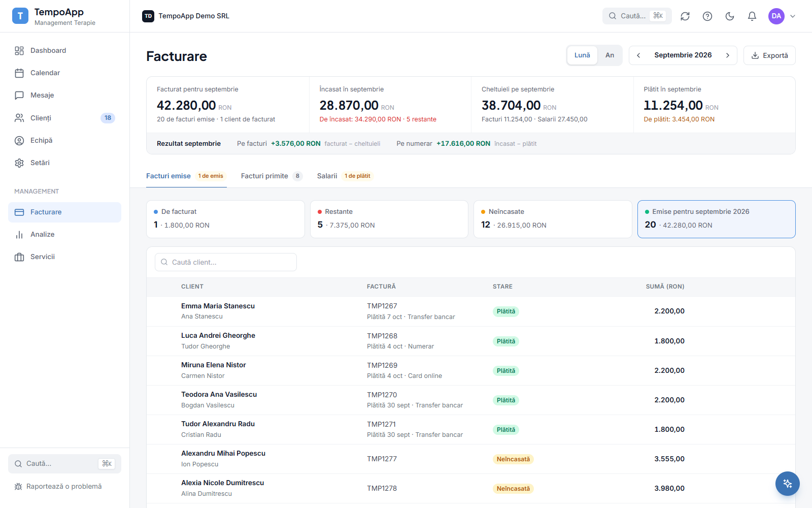Viewport: 812px width, 508px height.
Task: Open the Salarii tab
Action: [x=345, y=176]
